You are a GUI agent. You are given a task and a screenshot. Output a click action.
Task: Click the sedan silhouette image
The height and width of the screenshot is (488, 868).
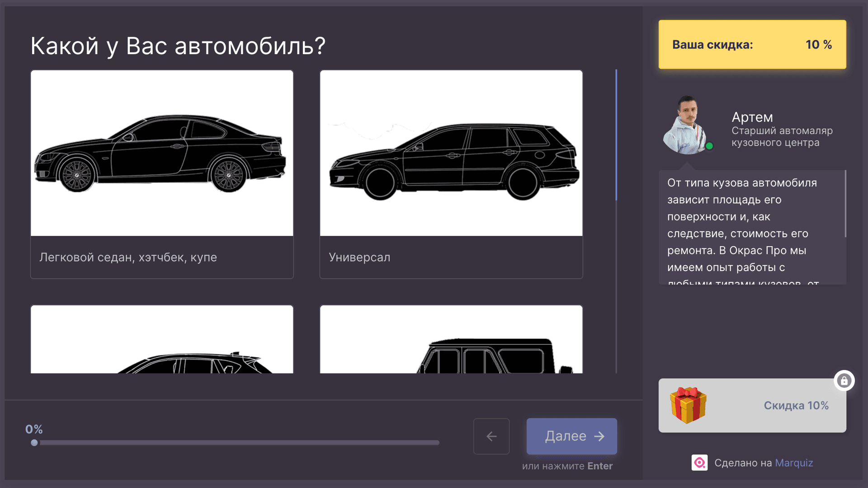[161, 152]
